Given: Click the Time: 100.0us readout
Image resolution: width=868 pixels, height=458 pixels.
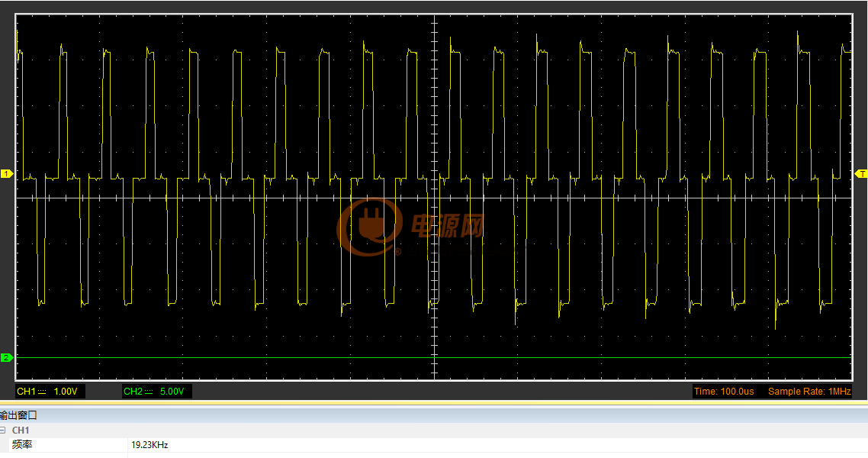Looking at the screenshot, I should coord(724,392).
